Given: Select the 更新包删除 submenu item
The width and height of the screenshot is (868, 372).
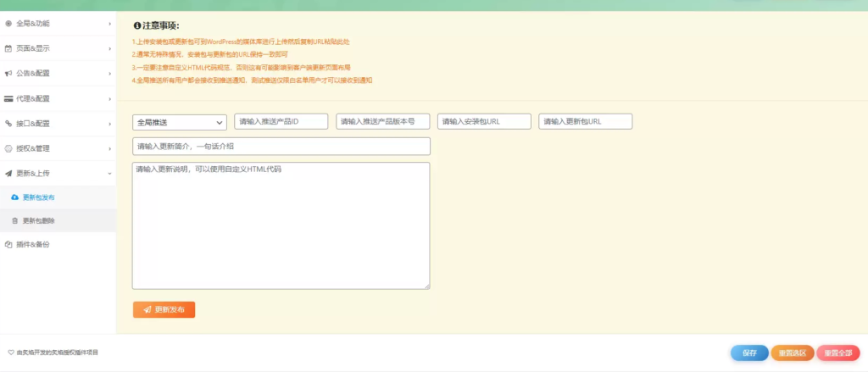Looking at the screenshot, I should point(58,220).
